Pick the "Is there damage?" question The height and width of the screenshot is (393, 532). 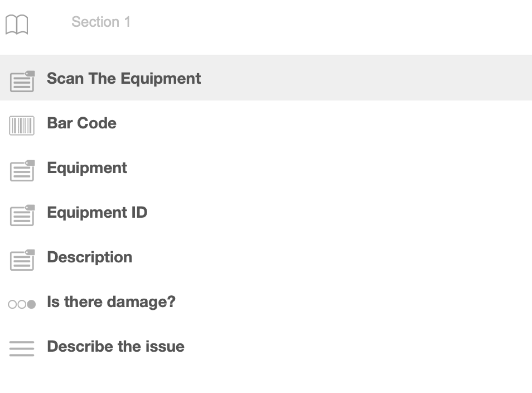tap(111, 301)
